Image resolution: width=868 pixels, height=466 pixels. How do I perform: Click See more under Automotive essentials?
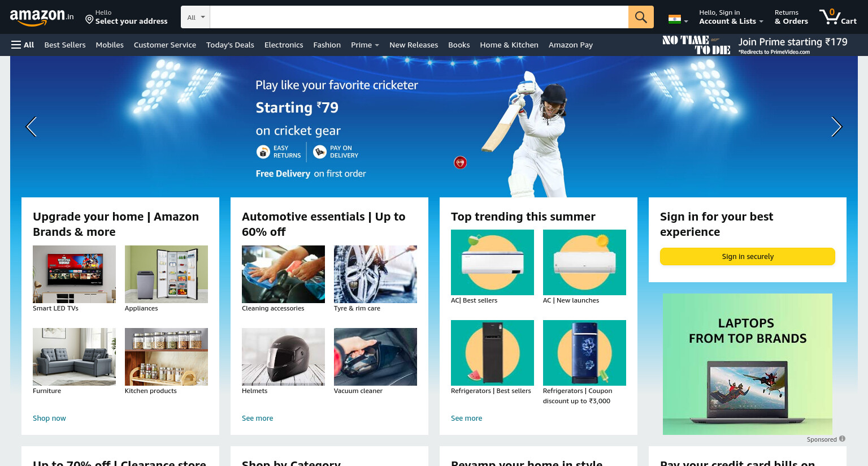pyautogui.click(x=257, y=418)
